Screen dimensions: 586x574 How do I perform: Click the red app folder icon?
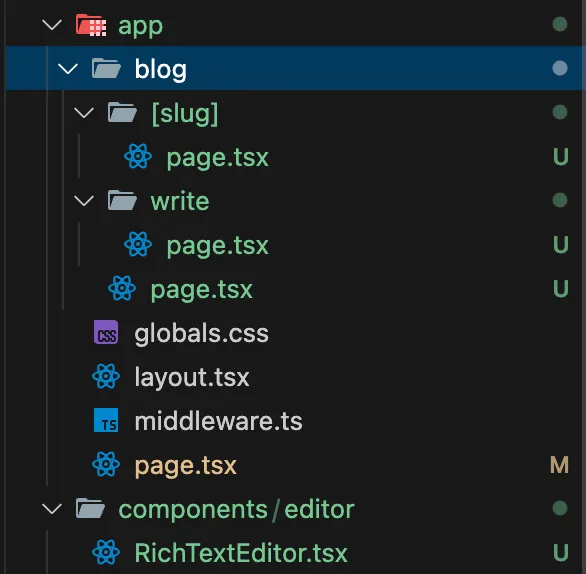pos(91,25)
